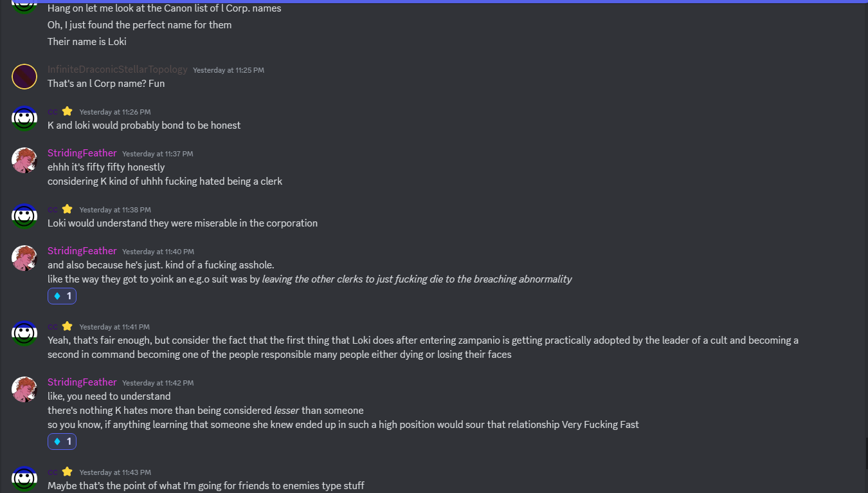
Task: Click the star badge beside the 11:38 PM timestamp
Action: tap(68, 209)
